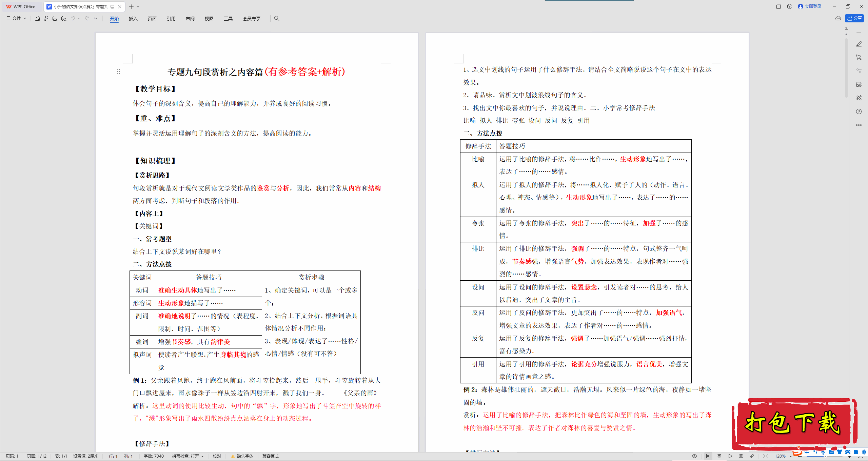Open the 120% zoom level dropdown
Screen dimensions: 868x461
pos(783,456)
